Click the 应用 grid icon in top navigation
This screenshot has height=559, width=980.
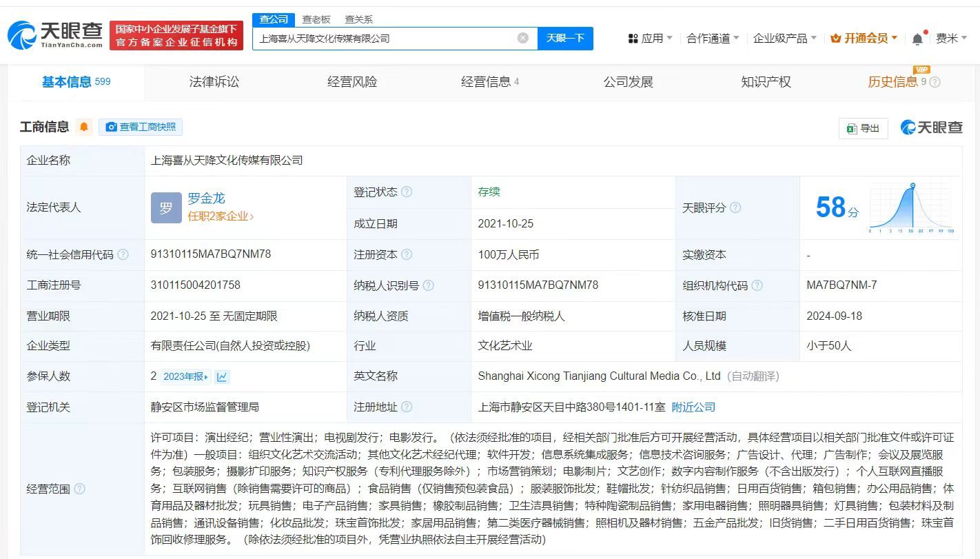[x=632, y=37]
